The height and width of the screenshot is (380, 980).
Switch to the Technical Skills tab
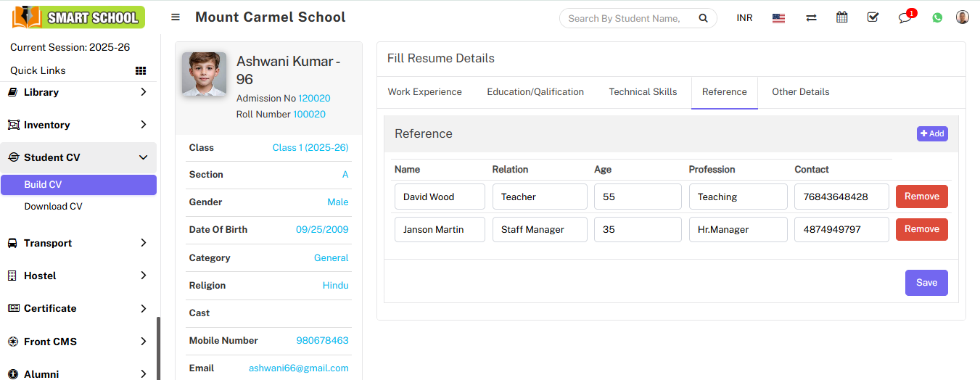tap(643, 92)
